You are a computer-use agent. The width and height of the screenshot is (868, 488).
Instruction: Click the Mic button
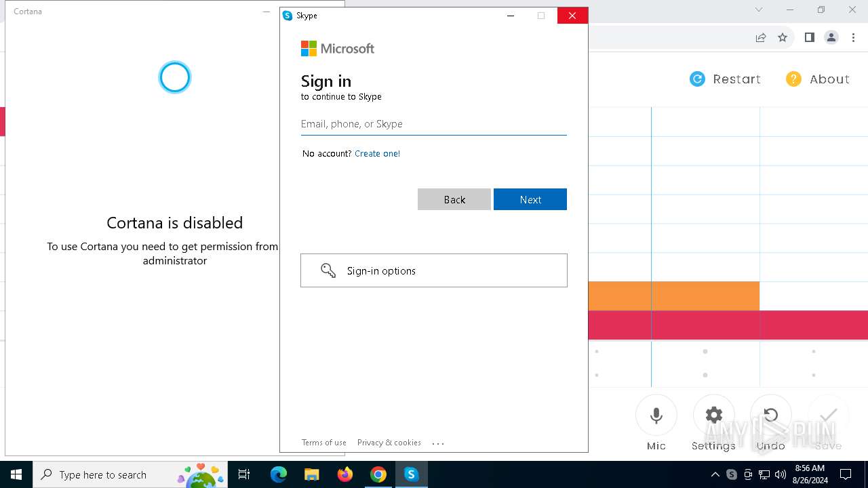[656, 415]
